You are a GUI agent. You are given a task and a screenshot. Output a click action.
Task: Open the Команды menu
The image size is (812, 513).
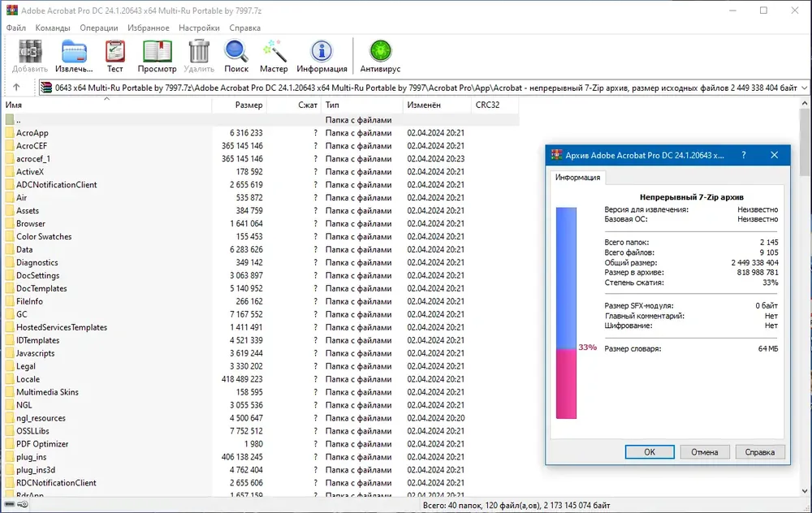tap(53, 28)
